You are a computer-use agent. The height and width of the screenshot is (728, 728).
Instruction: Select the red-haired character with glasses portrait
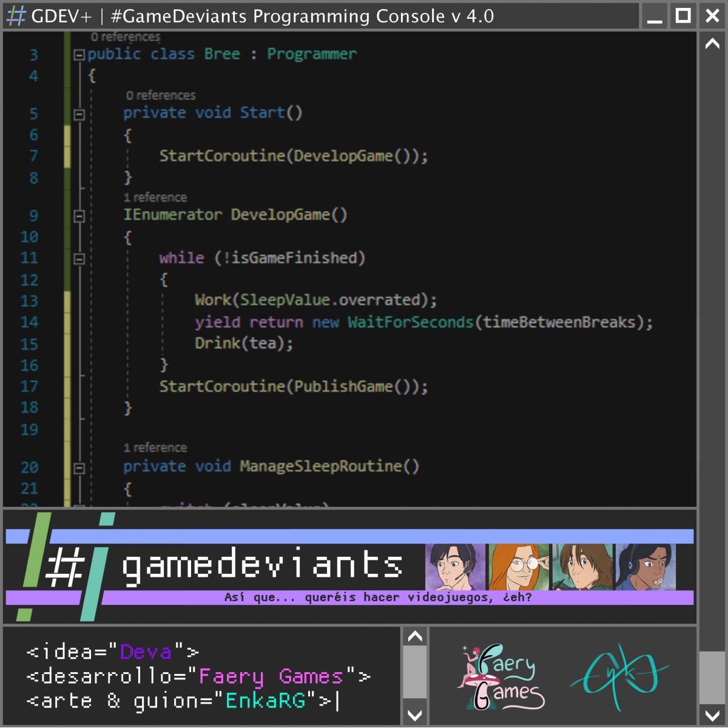point(519,567)
